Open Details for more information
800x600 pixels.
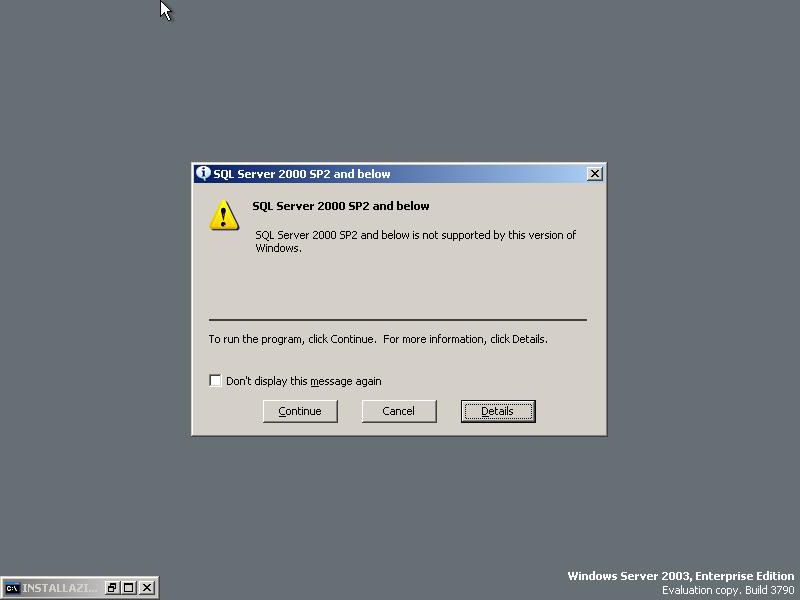[x=498, y=411]
